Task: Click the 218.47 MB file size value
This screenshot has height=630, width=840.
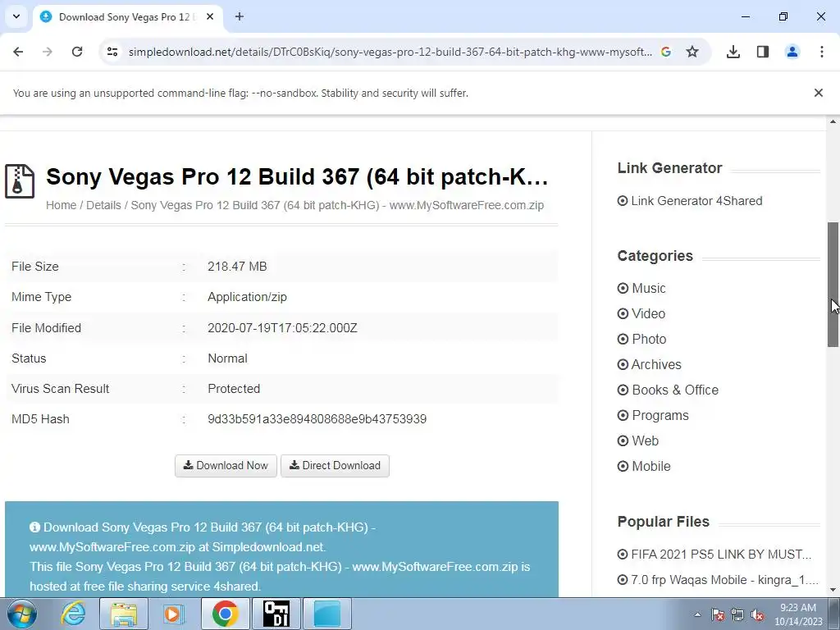Action: coord(237,267)
